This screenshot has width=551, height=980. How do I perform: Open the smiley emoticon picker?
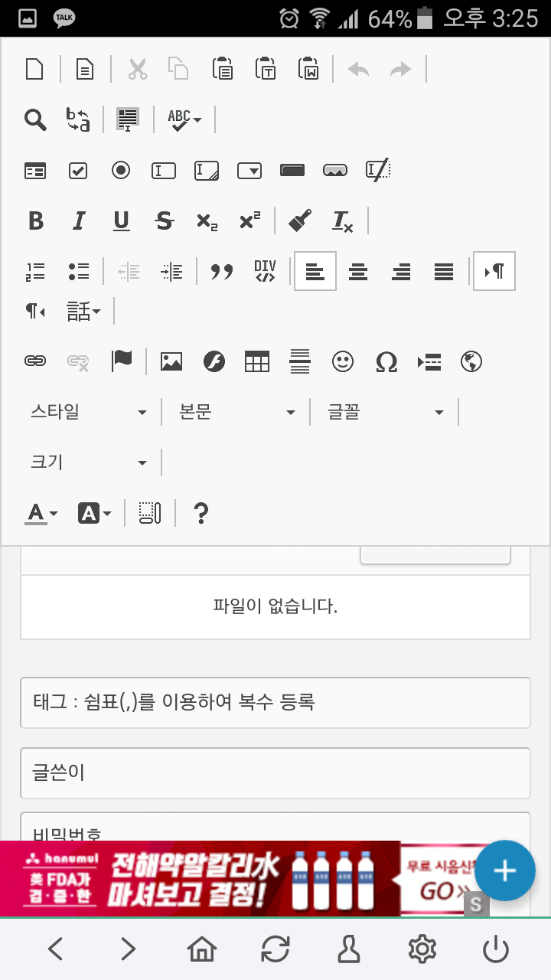click(x=343, y=361)
